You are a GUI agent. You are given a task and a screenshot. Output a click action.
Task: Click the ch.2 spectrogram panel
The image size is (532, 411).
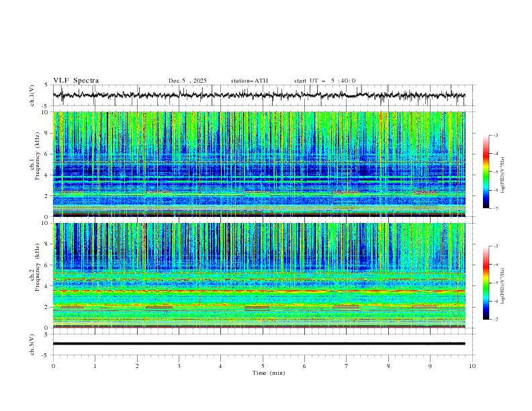[259, 275]
